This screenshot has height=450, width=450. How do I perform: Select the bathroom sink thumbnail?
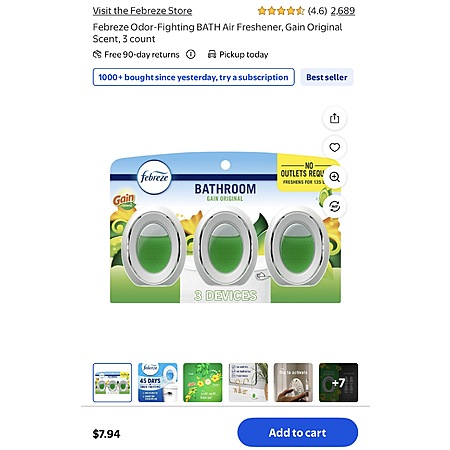coord(248,382)
